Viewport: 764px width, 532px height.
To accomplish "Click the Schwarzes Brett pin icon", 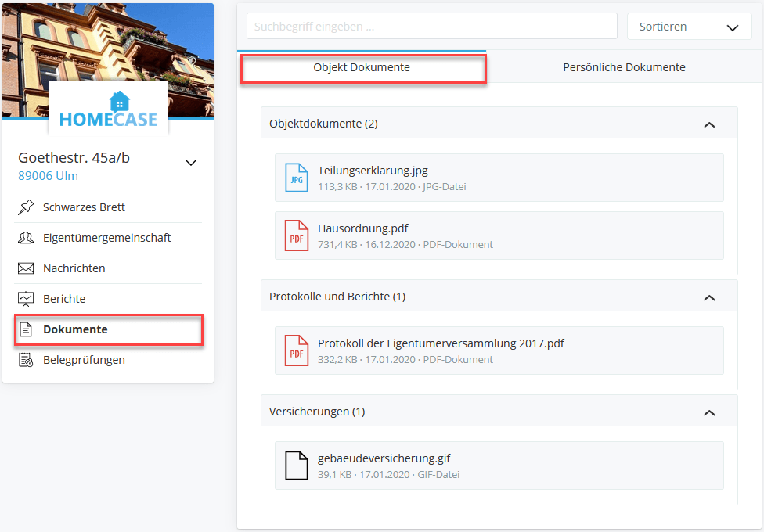I will point(26,207).
